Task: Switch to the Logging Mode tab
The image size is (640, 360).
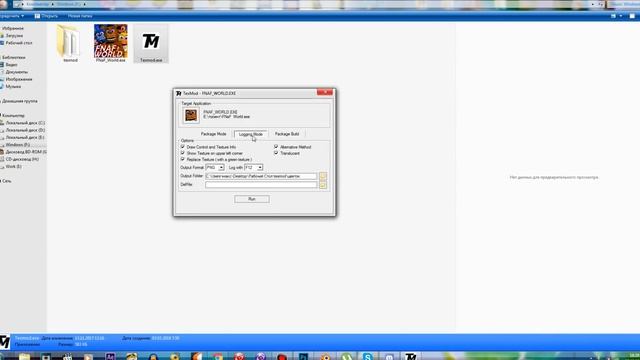Action: [x=251, y=134]
